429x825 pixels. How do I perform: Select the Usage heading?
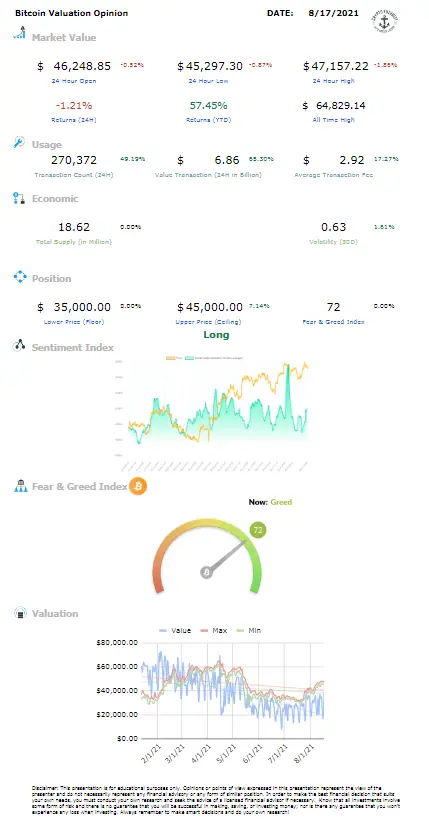47,145
